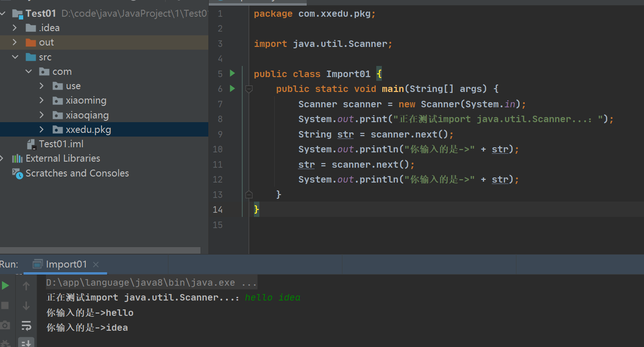Stop the running process in Run panel

5,306
